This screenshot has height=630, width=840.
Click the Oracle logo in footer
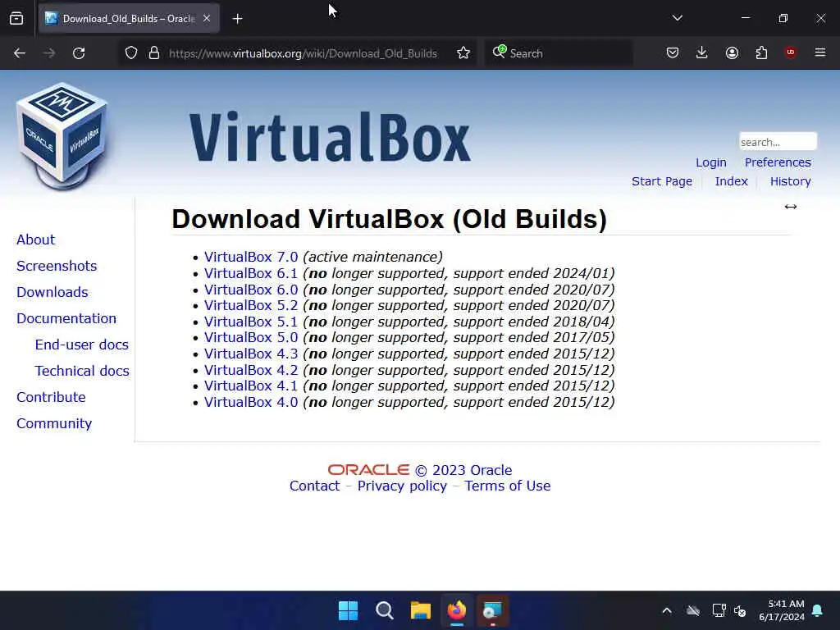coord(368,470)
